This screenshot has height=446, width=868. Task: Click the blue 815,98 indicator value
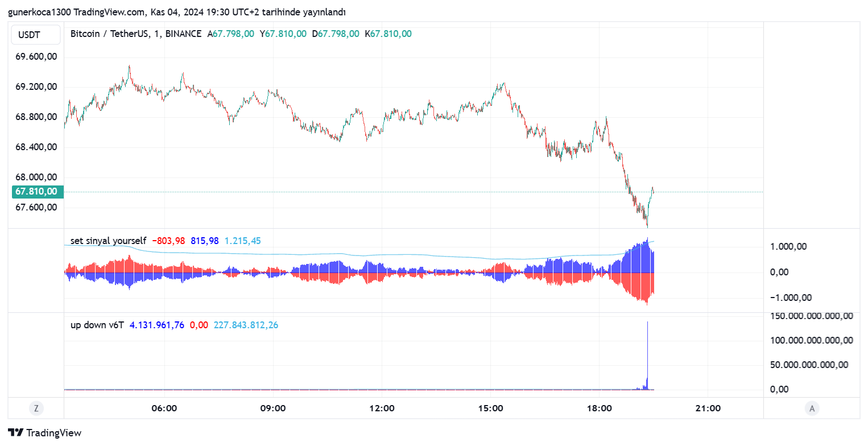[205, 241]
